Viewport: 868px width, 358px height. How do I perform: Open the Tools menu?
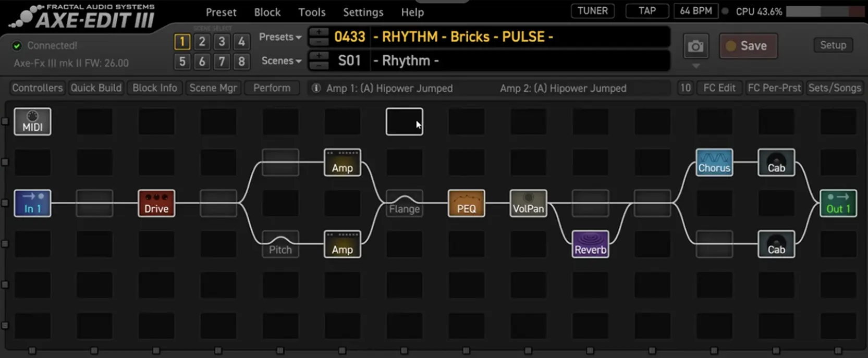point(312,12)
